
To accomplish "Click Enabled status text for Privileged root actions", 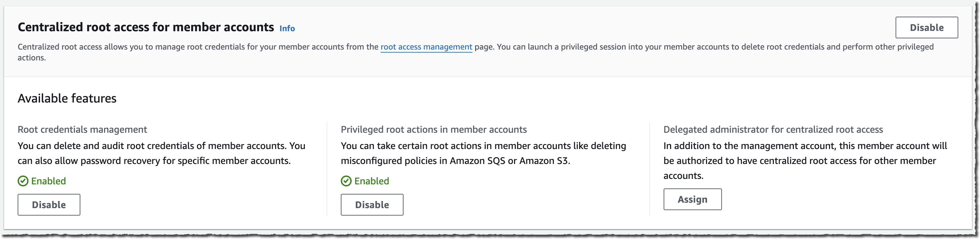I will click(371, 181).
